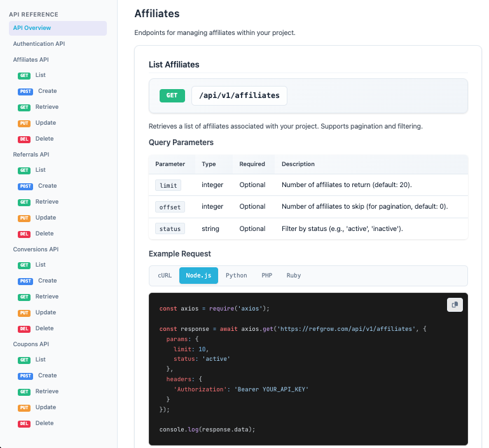
Task: Click the /api/v1/affiliates endpoint path
Action: [x=239, y=95]
